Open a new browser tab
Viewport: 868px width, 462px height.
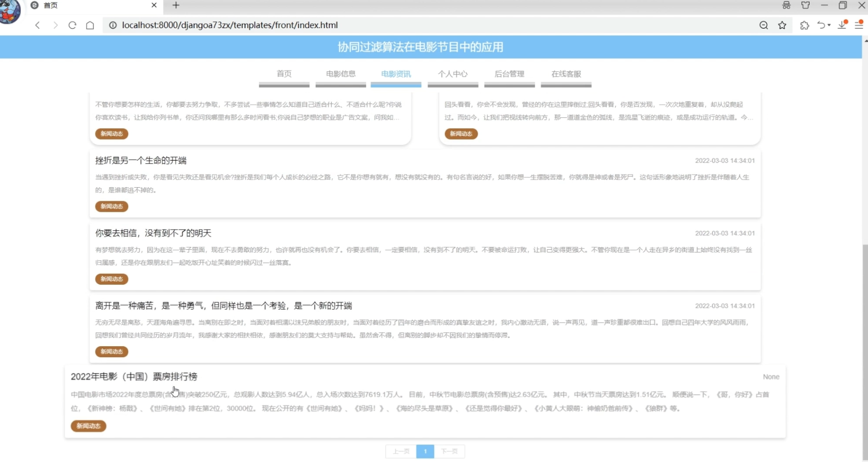coord(176,5)
